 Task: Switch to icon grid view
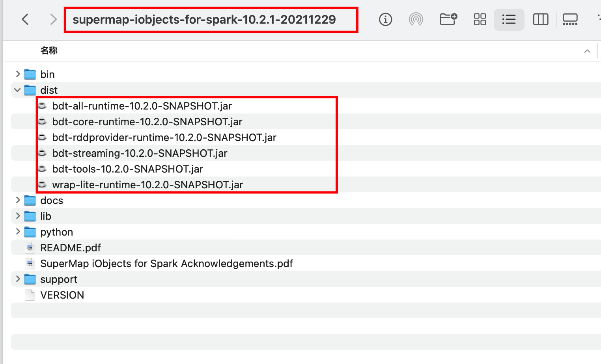coord(480,19)
